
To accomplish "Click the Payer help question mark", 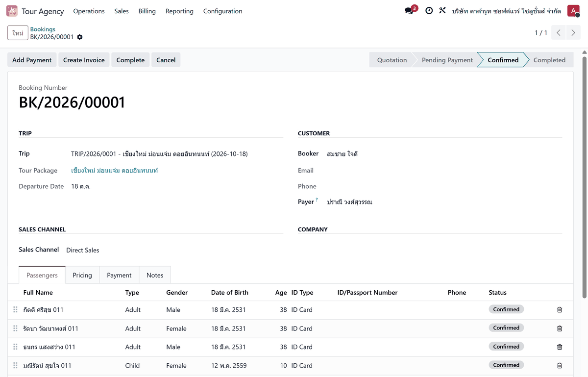I will coord(317,200).
